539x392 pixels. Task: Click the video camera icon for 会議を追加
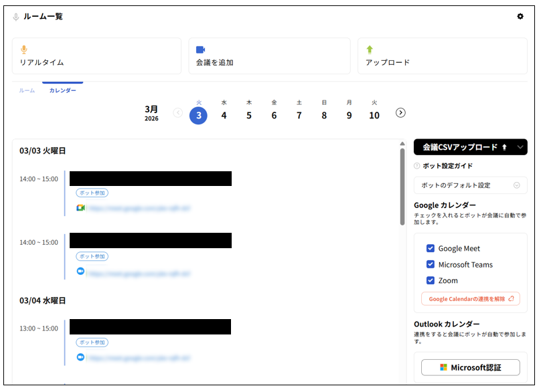pos(200,50)
